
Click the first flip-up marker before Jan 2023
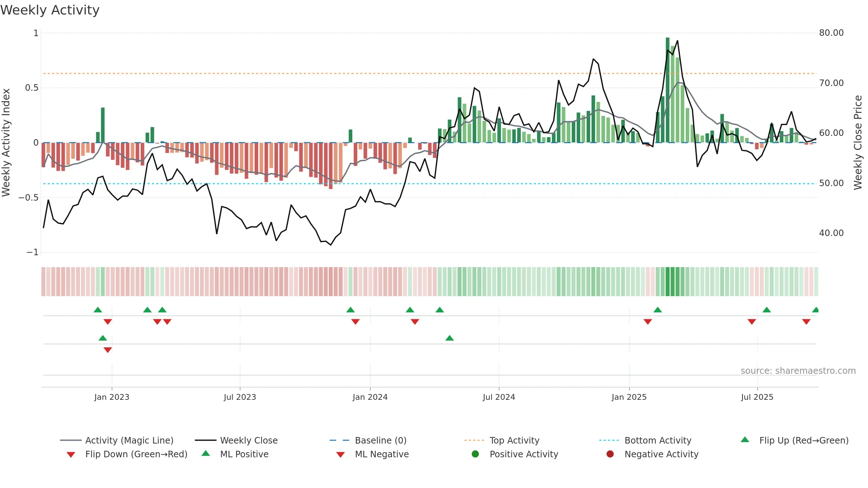pyautogui.click(x=98, y=310)
